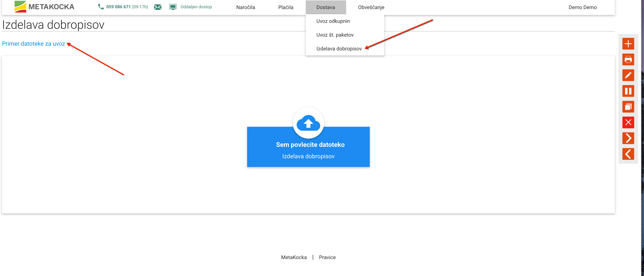Click the MetaKocka logo
Screen dimensions: 644x276
click(x=45, y=7)
